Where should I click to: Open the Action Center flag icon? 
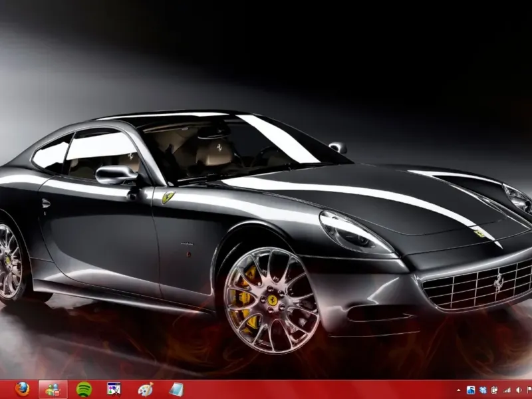529,390
